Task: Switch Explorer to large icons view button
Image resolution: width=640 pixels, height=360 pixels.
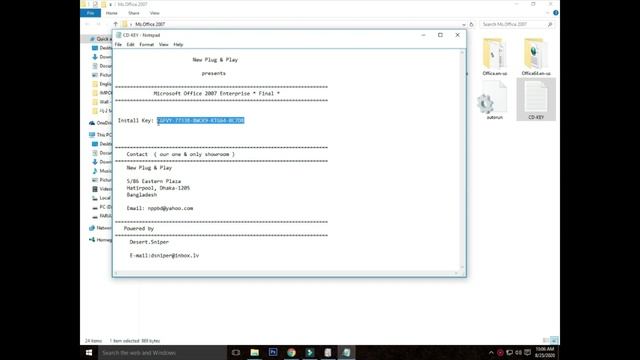Action: point(554,340)
